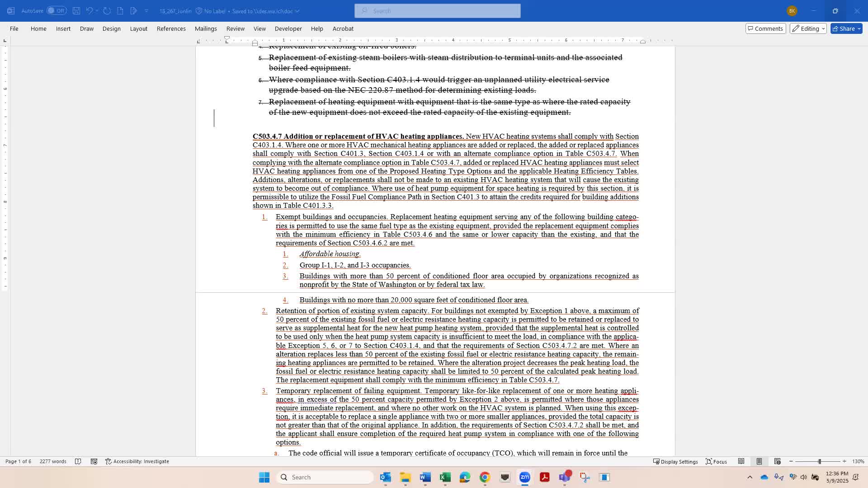
Task: Click the volume speaker tray icon
Action: coord(803,477)
